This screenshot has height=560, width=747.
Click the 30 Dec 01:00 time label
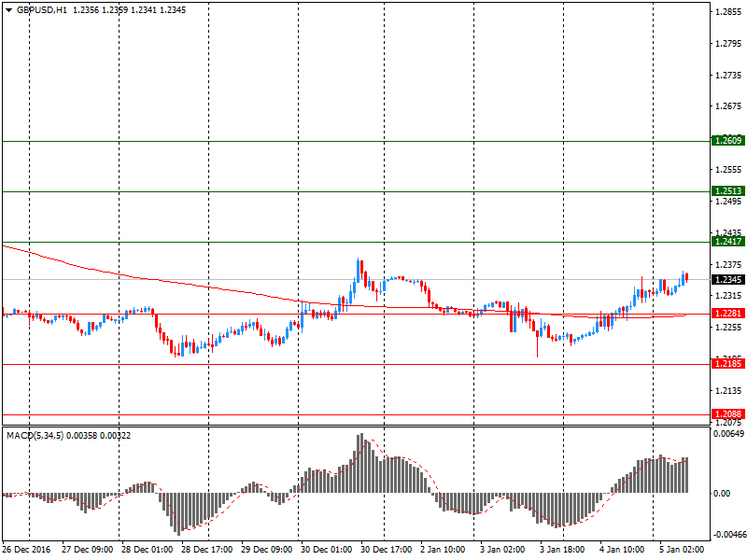point(327,550)
